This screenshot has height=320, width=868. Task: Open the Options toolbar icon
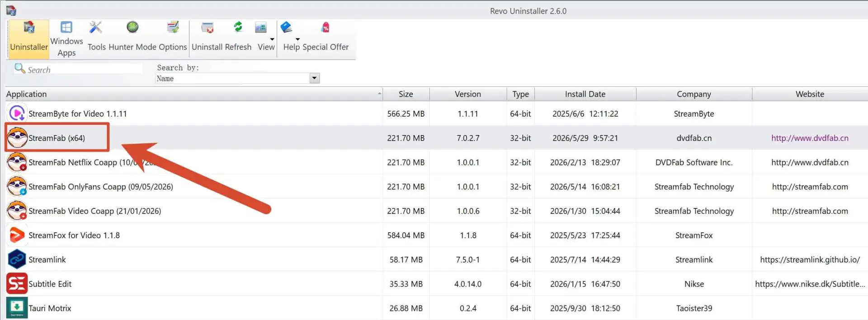173,28
